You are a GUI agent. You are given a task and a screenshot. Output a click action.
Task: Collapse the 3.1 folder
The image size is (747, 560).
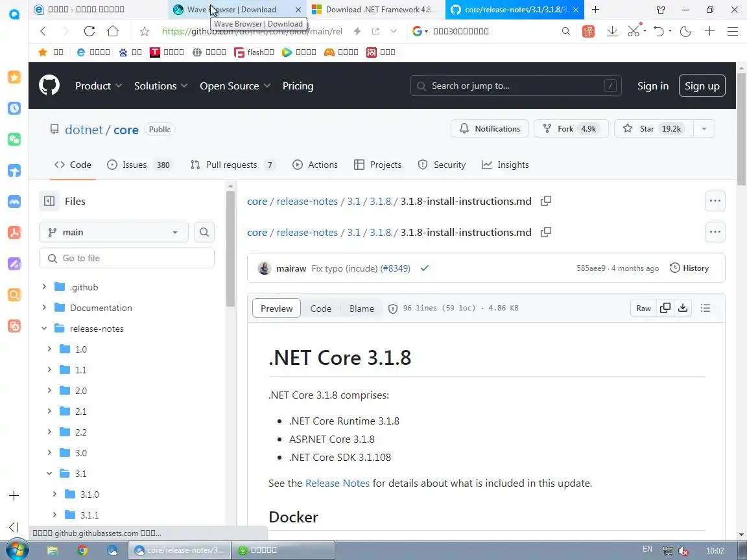(x=49, y=473)
